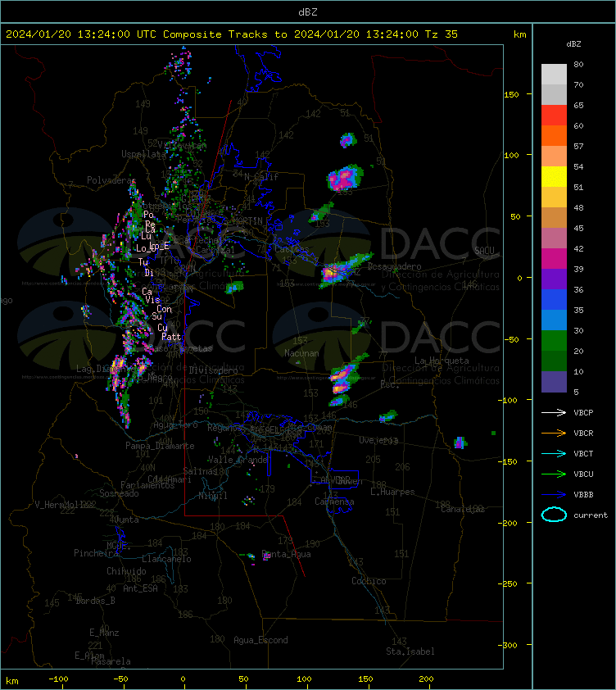Click the 'SACU' map label
Image resolution: width=616 pixels, height=690 pixels.
point(484,250)
